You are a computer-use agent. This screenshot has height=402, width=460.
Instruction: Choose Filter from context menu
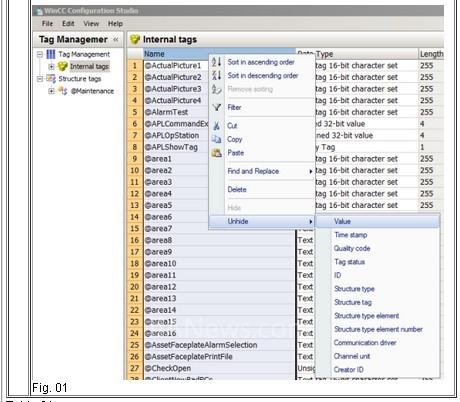click(234, 107)
